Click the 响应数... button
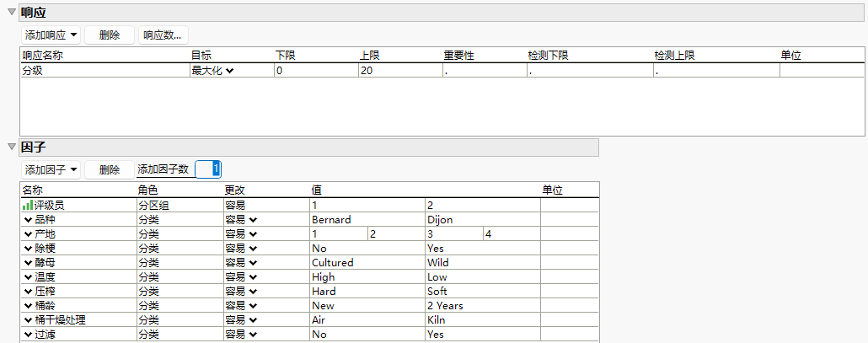 pos(163,35)
